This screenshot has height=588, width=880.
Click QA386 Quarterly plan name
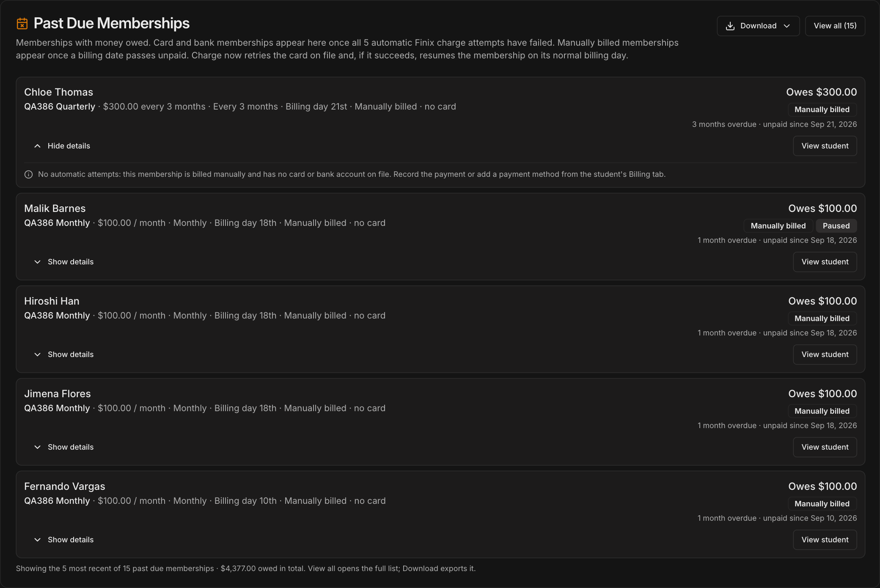tap(60, 107)
